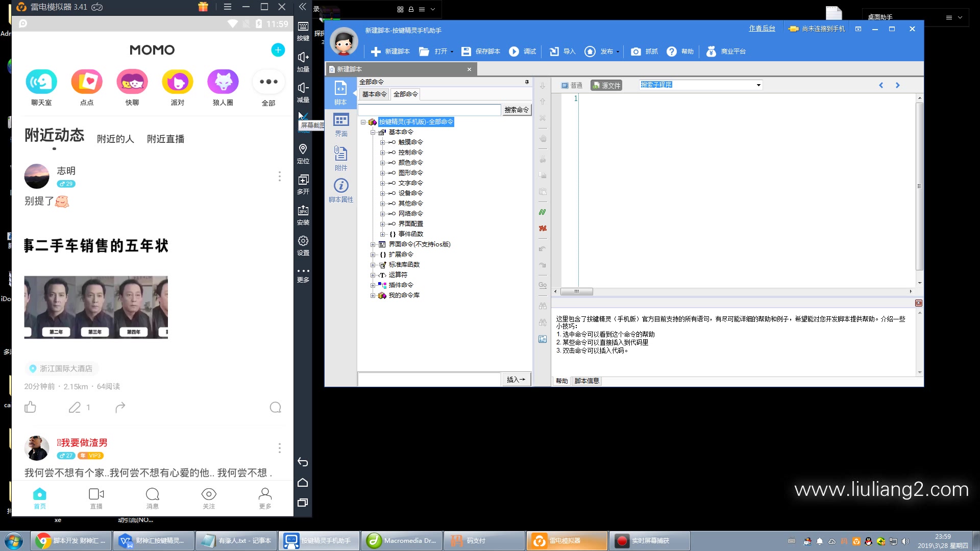Expand the 颜色命令 tree node
Image resolution: width=980 pixels, height=551 pixels.
382,163
